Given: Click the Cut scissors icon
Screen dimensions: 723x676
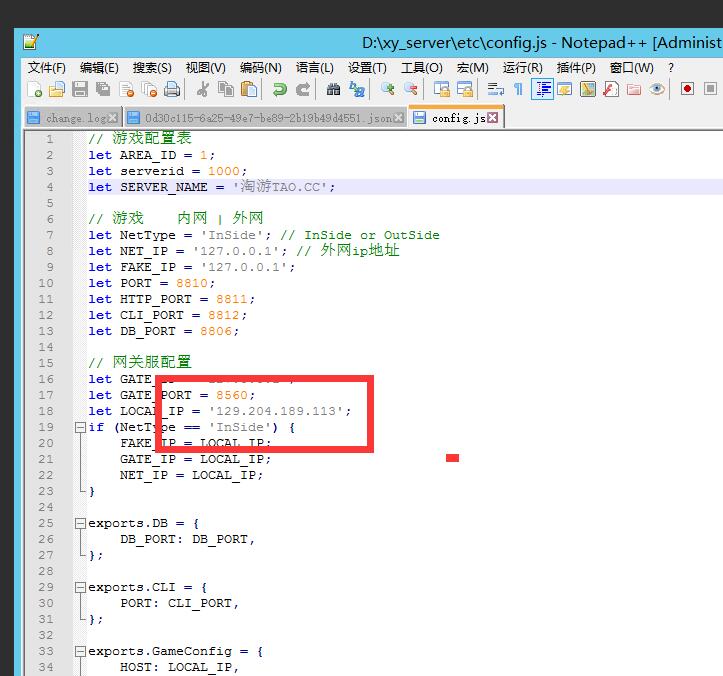Looking at the screenshot, I should [x=203, y=89].
